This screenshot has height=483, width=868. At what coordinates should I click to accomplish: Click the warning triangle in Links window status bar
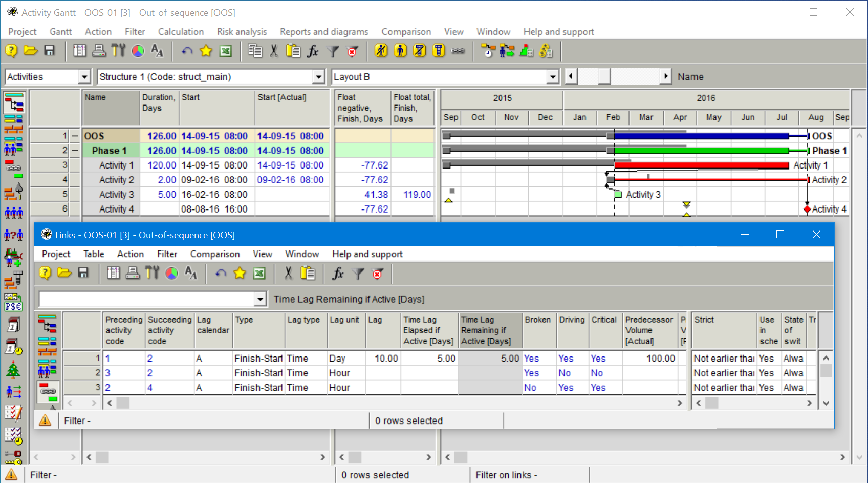point(45,421)
